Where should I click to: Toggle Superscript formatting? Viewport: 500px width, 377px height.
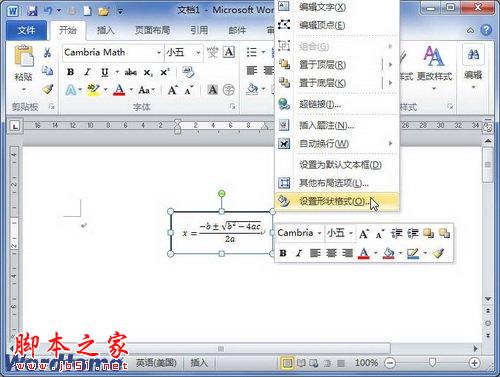click(165, 72)
